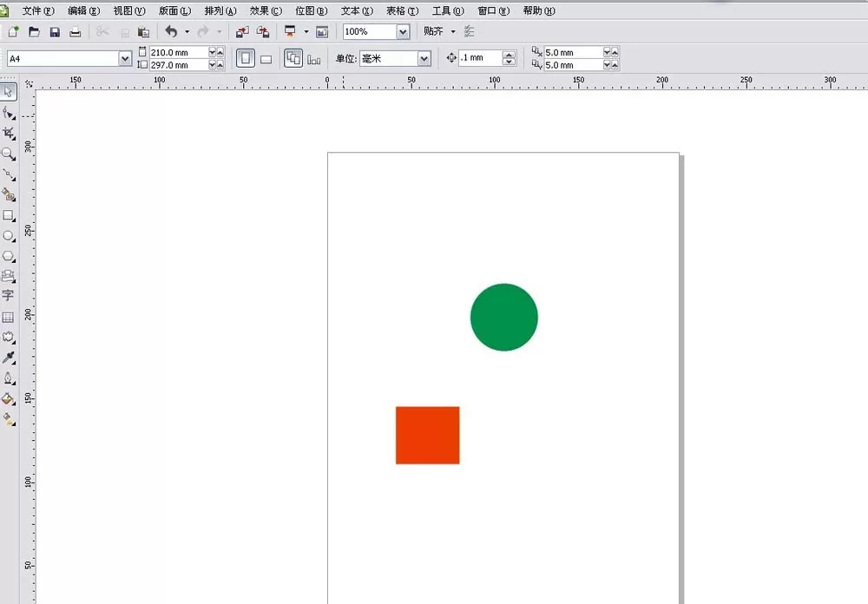Toggle apply layout to all pages
868x604 pixels.
click(x=293, y=58)
